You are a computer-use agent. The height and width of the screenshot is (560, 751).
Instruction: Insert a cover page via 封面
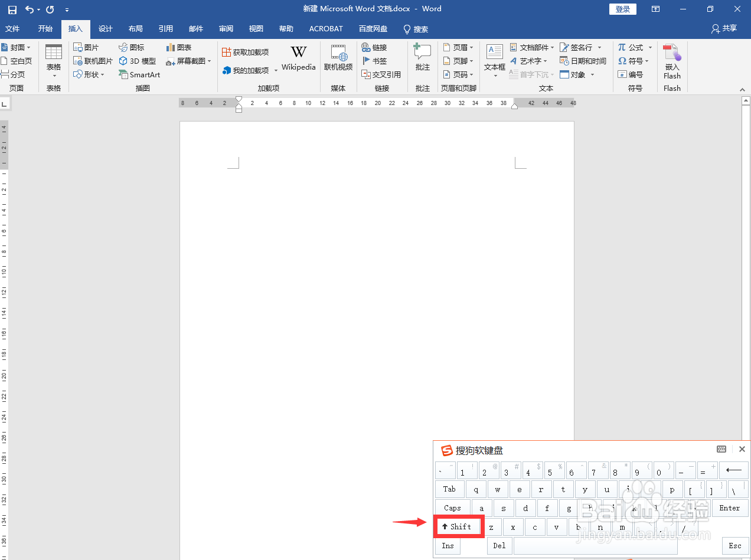click(x=16, y=47)
